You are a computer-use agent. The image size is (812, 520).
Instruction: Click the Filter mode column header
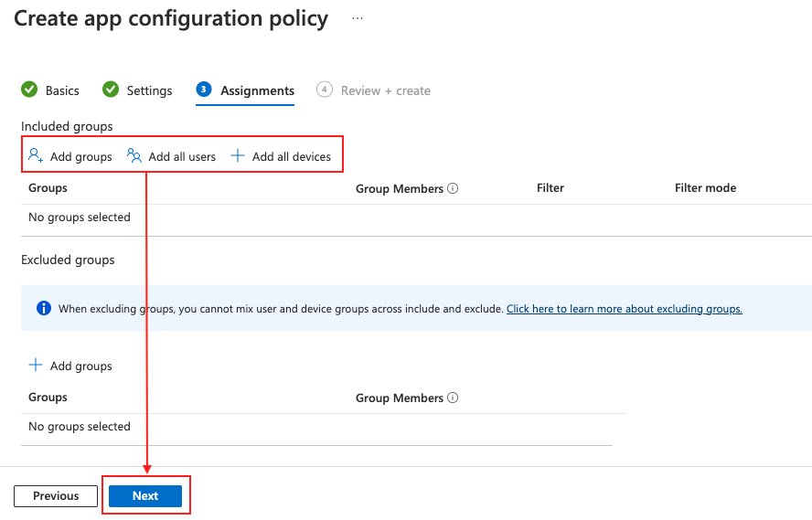pyautogui.click(x=705, y=188)
